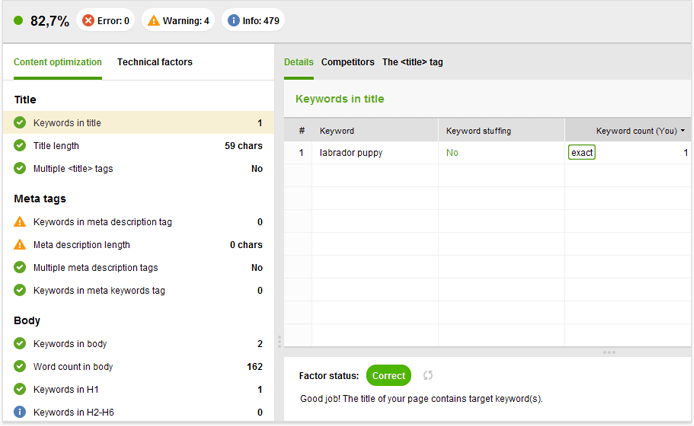Select the Content optimization tab
The width and height of the screenshot is (694, 426).
point(58,62)
